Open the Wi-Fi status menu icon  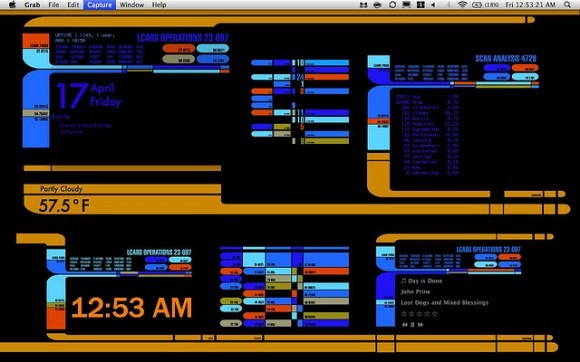(x=462, y=5)
